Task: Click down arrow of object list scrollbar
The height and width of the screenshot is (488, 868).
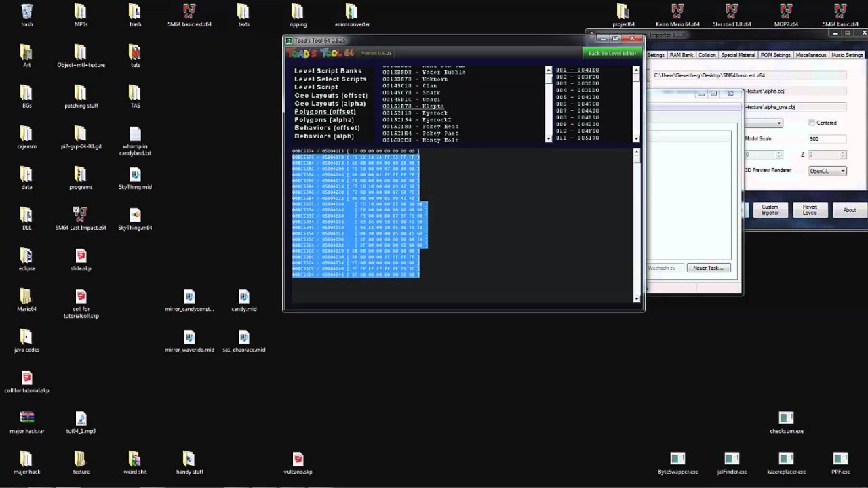Action: point(549,138)
